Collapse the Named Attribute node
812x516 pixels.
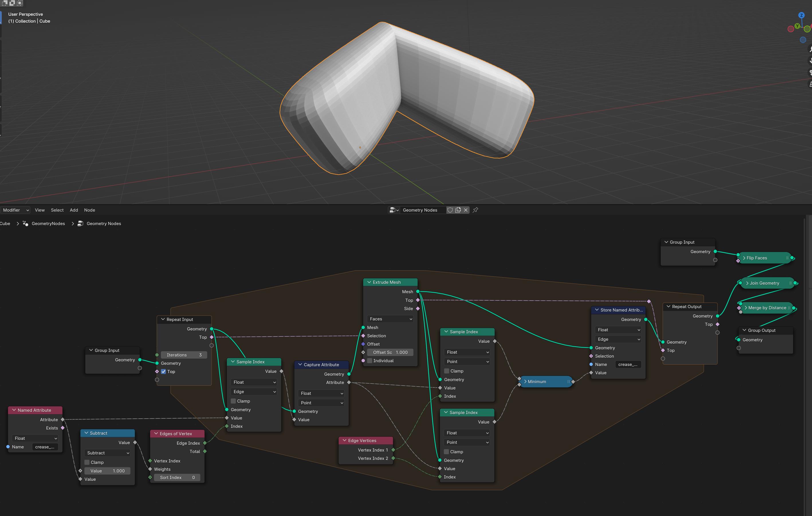click(x=14, y=410)
